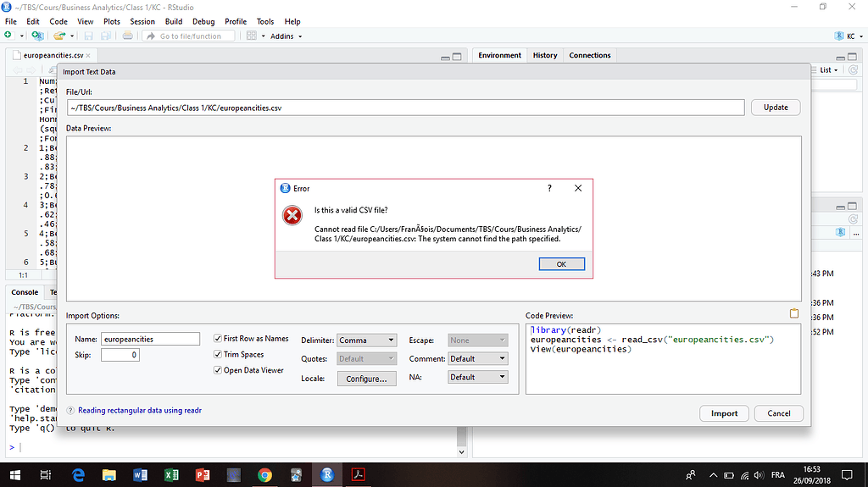Open Task View on taskbar
The width and height of the screenshot is (868, 487).
[x=46, y=475]
